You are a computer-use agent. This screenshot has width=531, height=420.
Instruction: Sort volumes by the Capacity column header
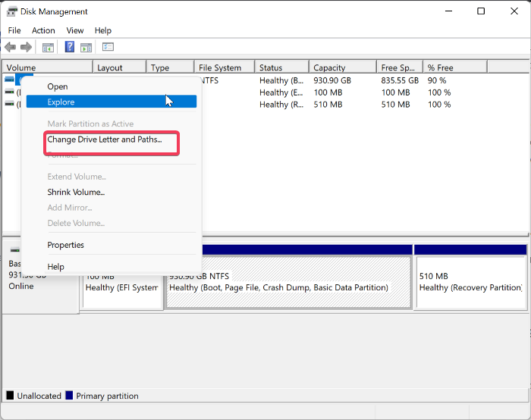point(329,67)
